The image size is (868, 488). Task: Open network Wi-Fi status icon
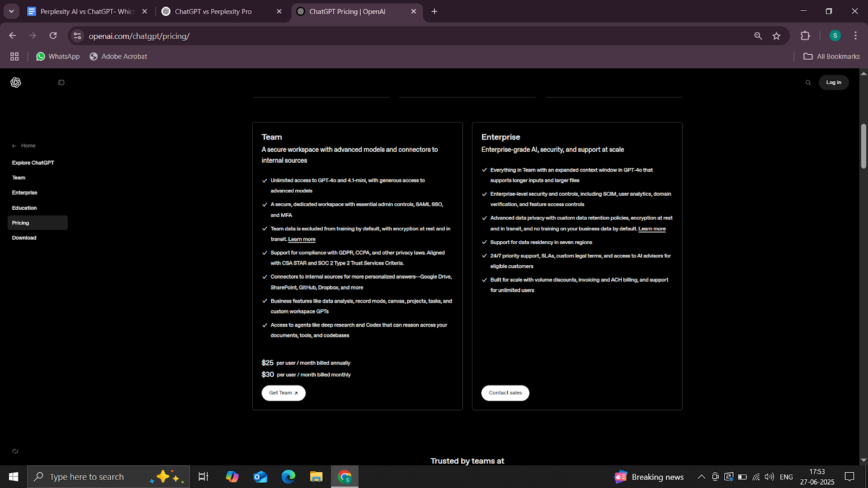(x=756, y=477)
